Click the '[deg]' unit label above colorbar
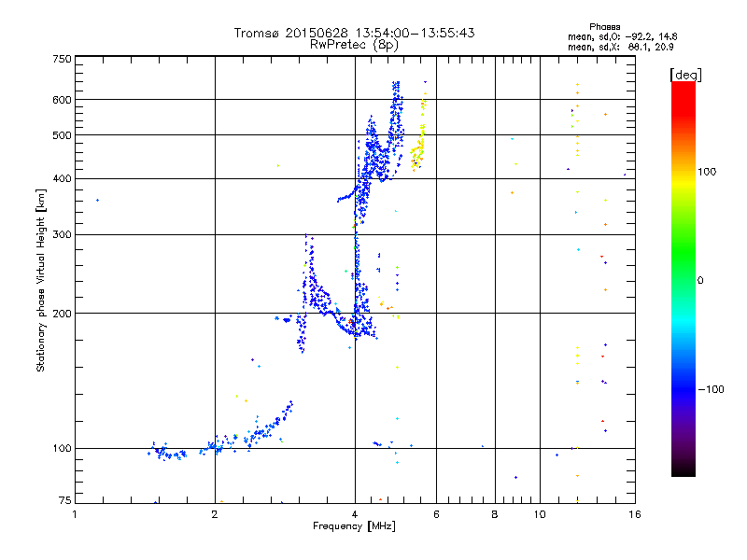Viewport: 747px width, 560px height. 685,75
